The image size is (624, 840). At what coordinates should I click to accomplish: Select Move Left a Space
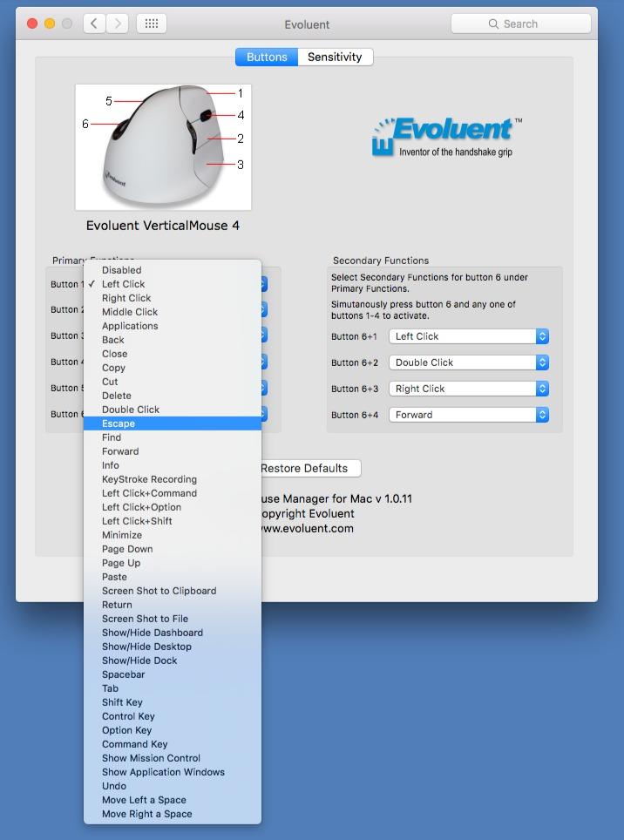(x=173, y=799)
